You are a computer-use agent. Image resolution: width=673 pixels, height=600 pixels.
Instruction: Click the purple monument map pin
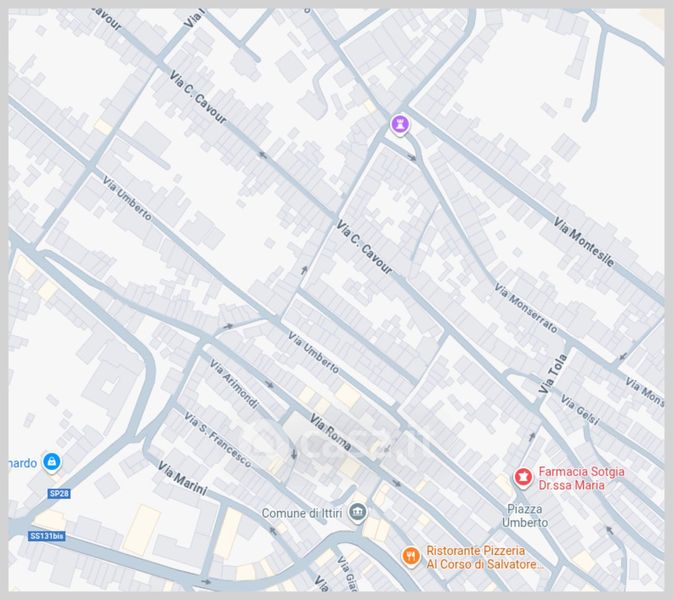[x=399, y=124]
